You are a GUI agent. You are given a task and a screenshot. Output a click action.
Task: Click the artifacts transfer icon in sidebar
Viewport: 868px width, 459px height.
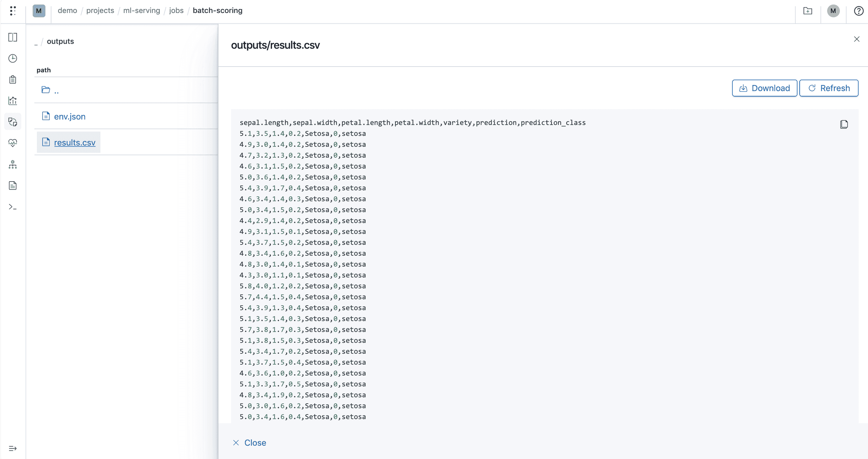(13, 122)
